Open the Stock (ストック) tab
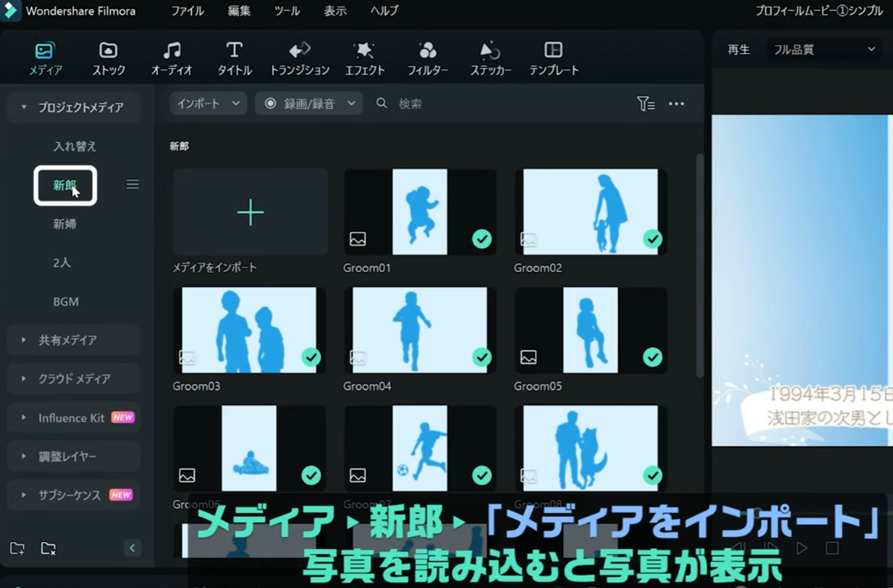 click(x=108, y=58)
